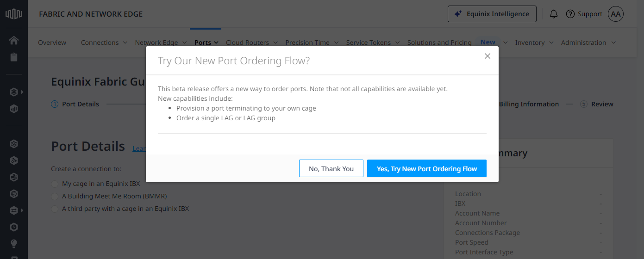Close the New Port Ordering Flow dialog
Image resolution: width=644 pixels, height=259 pixels.
point(487,56)
